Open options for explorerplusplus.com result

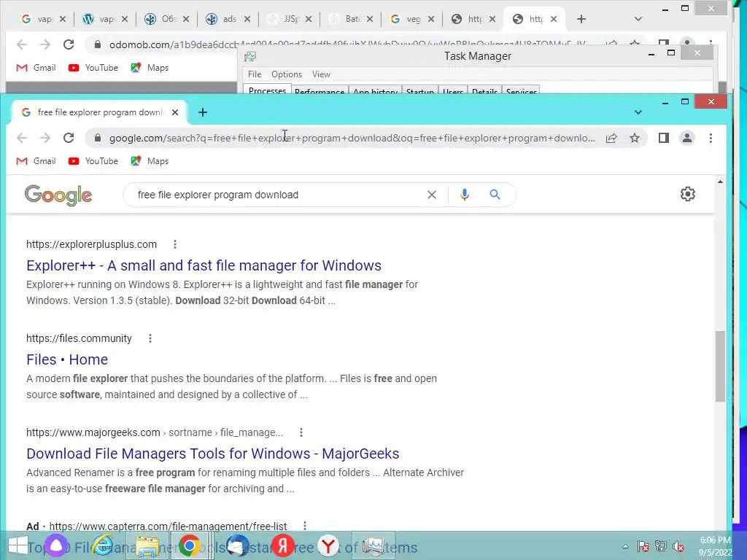(175, 244)
